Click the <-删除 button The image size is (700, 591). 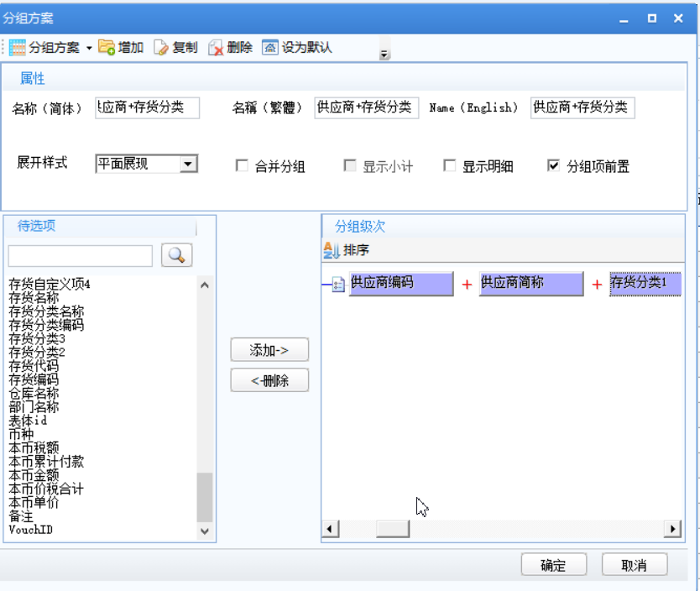[269, 380]
